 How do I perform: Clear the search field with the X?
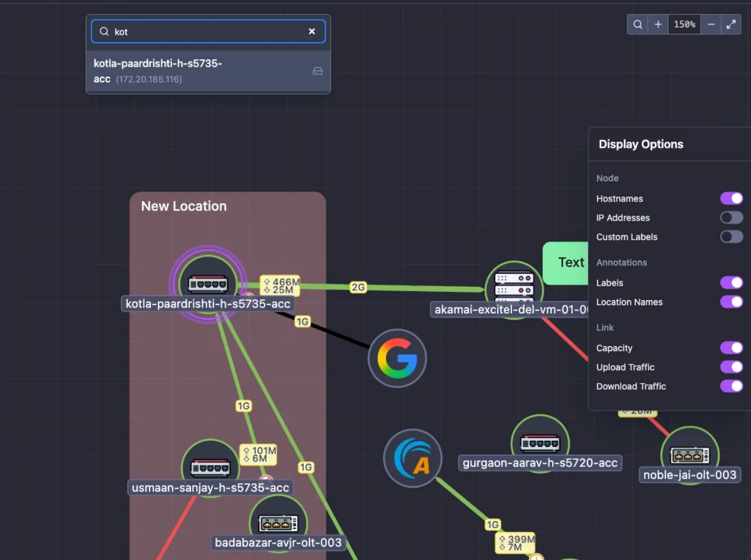pyautogui.click(x=312, y=31)
